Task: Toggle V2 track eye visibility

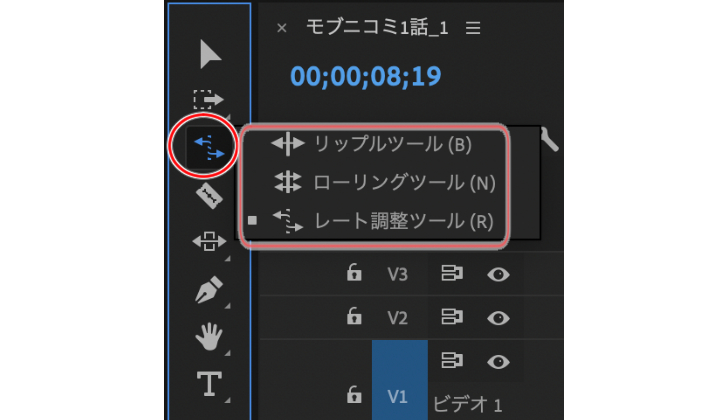Action: tap(498, 318)
